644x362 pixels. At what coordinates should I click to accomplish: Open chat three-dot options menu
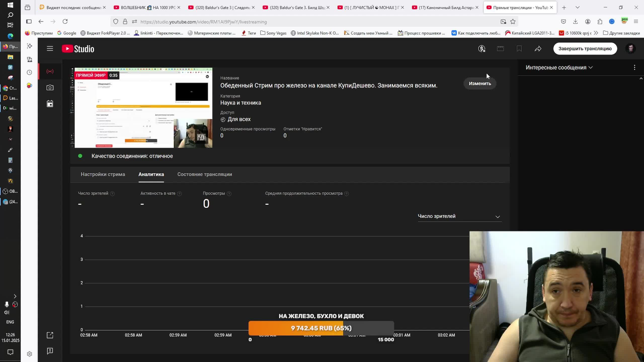pos(634,67)
